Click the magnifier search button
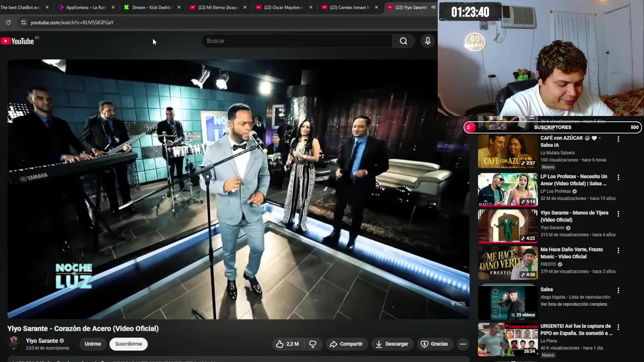 404,41
